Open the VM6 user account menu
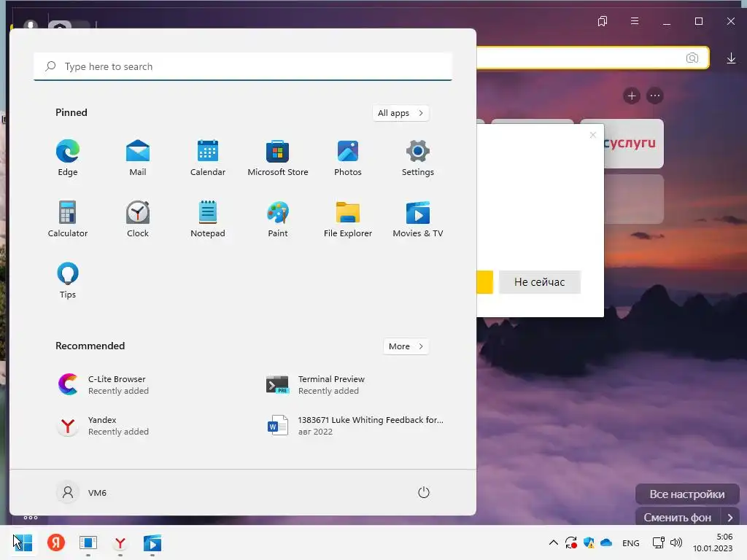 point(82,492)
